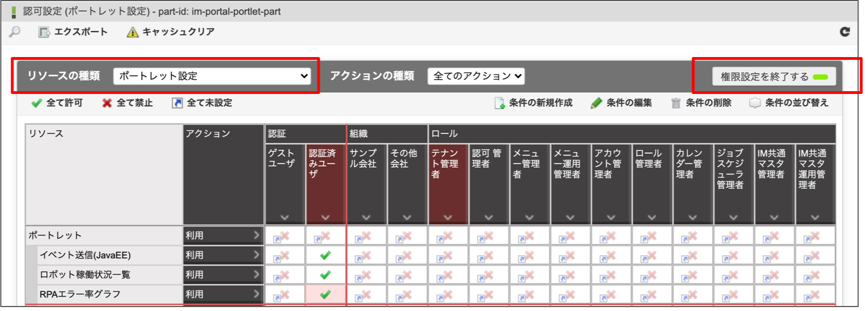Viewport: 868px width, 311px height.
Task: Toggle RPAエラー率グラフ permission for 認証済みユーザ
Action: click(325, 294)
